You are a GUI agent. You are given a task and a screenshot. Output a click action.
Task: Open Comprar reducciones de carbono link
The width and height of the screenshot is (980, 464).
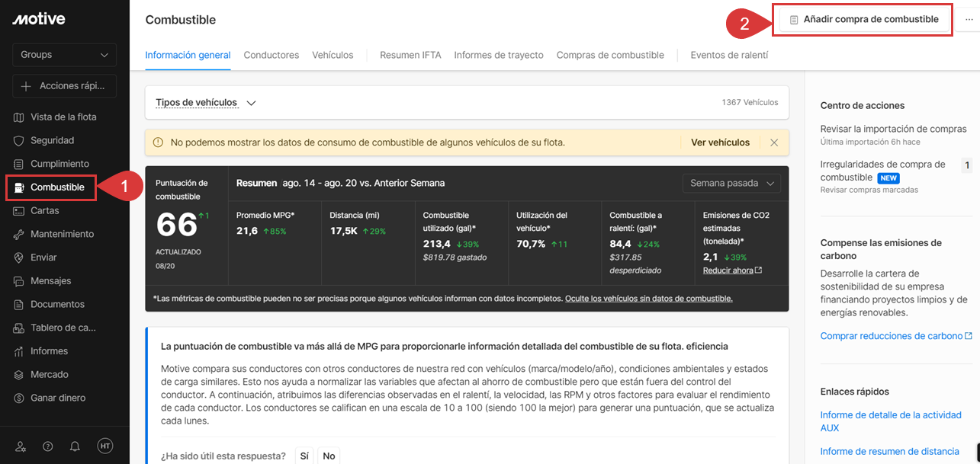(896, 336)
